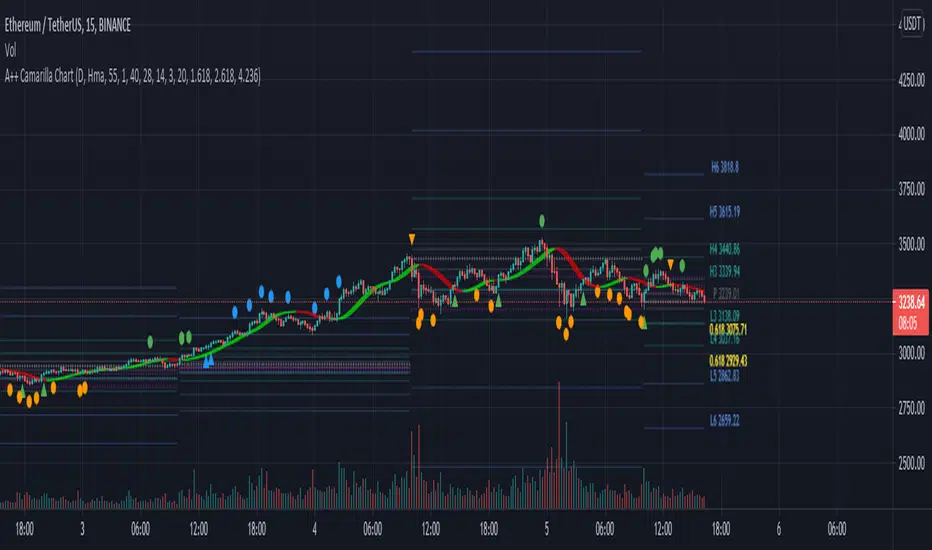This screenshot has width=932, height=550.
Task: Click the day 3 date on time axis
Action: pyautogui.click(x=82, y=529)
